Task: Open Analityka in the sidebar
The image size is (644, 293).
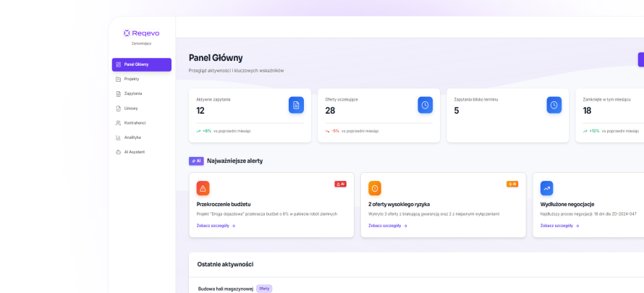Action: (x=142, y=137)
